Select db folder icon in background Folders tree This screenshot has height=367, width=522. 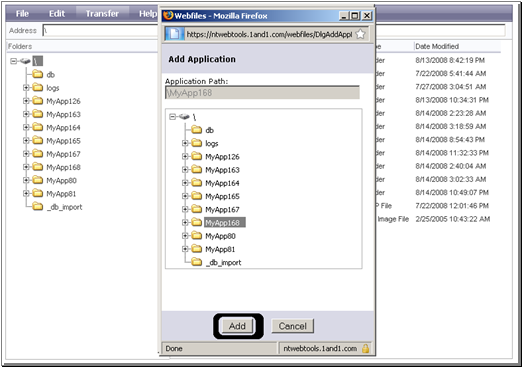[38, 74]
